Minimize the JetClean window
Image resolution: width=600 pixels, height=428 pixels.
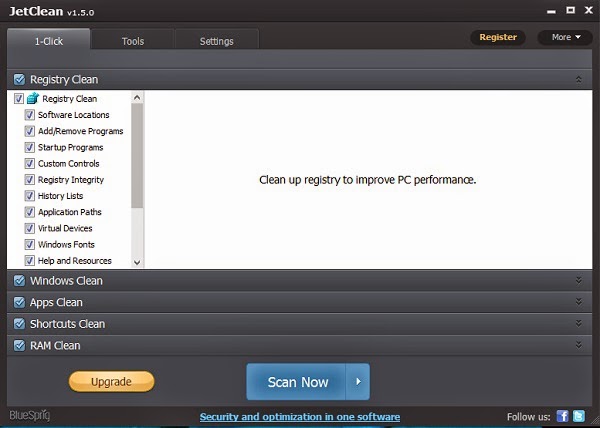[x=551, y=11]
